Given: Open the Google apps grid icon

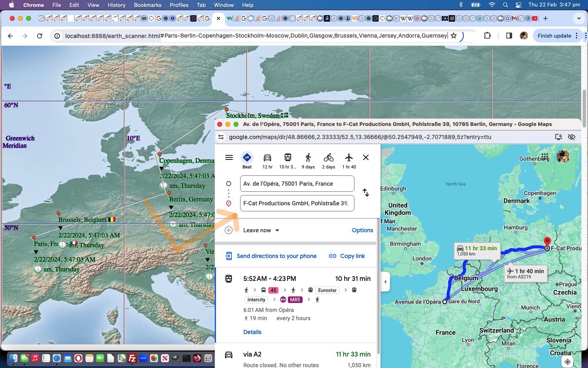Looking at the screenshot, I should pos(545,157).
